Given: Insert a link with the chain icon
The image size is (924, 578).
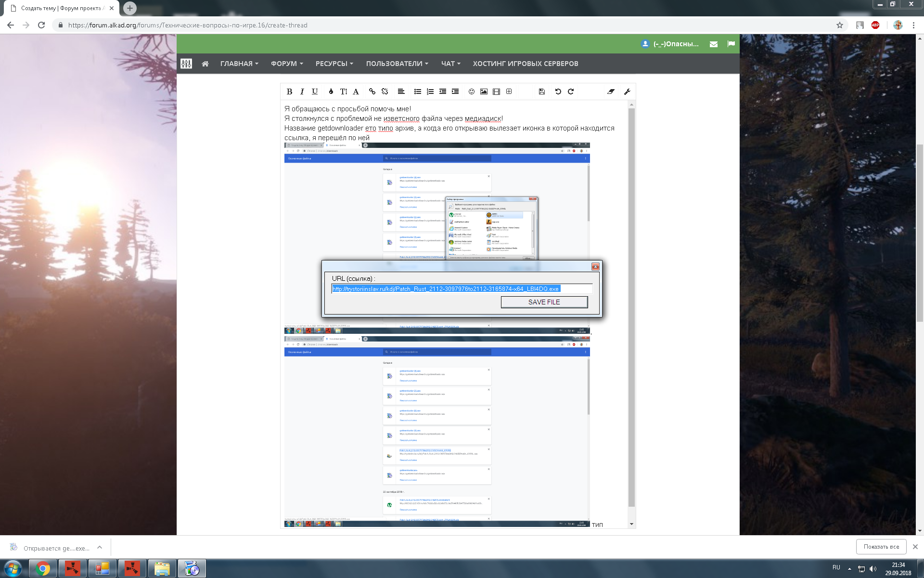Looking at the screenshot, I should 372,92.
